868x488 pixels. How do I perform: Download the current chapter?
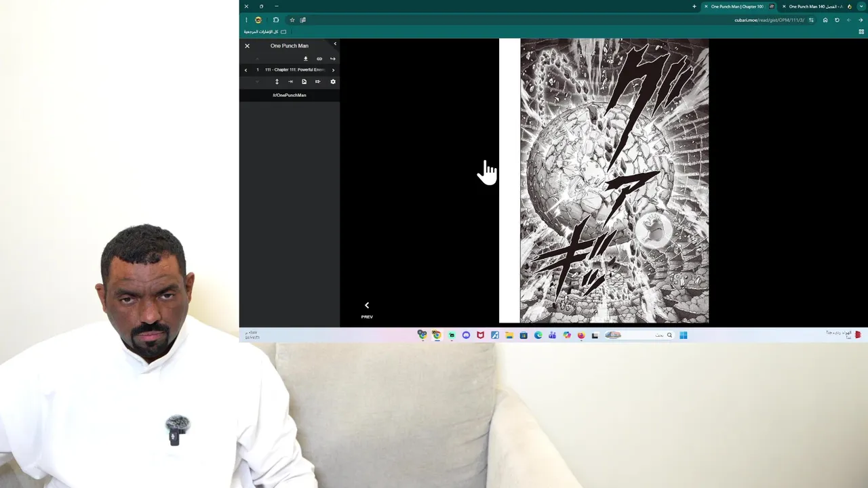tap(306, 59)
